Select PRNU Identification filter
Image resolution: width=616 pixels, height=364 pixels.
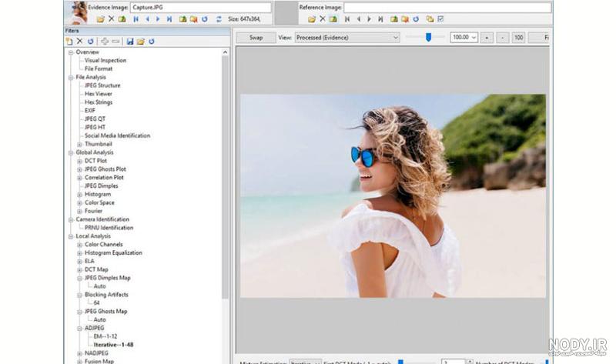coord(109,228)
